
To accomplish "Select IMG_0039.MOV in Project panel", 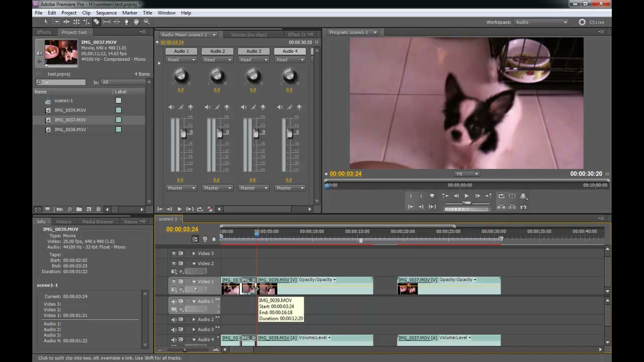I will coord(70,110).
